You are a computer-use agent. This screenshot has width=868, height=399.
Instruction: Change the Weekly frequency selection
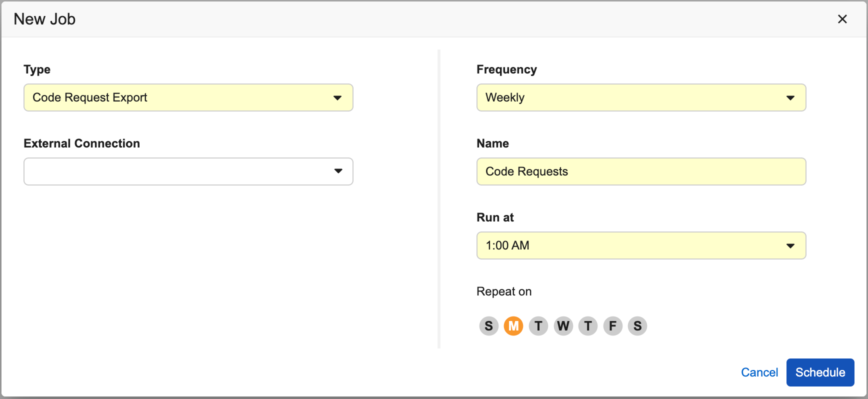(x=630, y=97)
